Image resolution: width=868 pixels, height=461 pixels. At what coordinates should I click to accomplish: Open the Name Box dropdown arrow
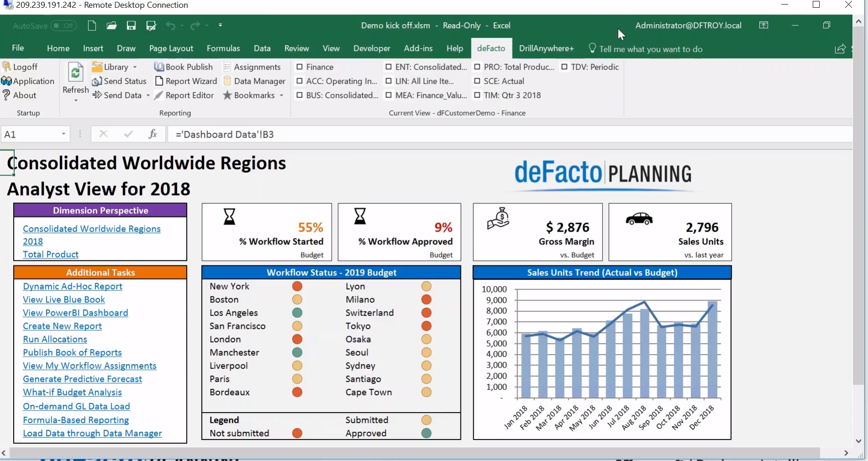tap(63, 134)
